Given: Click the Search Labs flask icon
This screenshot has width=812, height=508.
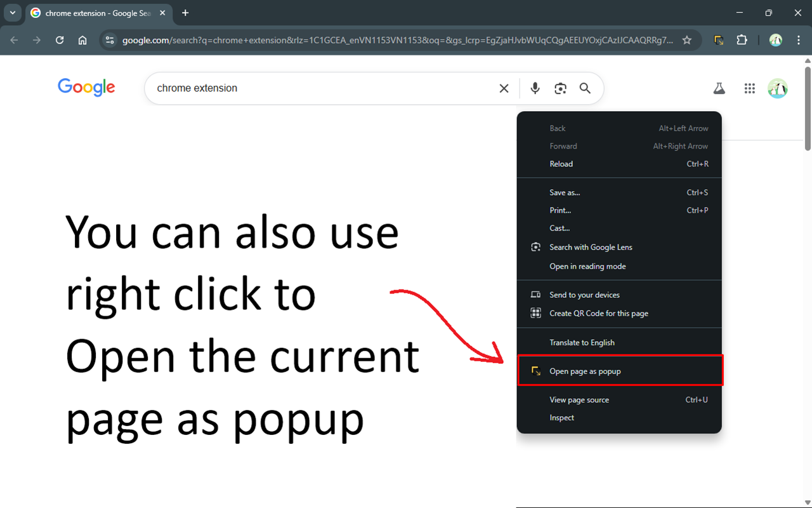Looking at the screenshot, I should tap(719, 88).
